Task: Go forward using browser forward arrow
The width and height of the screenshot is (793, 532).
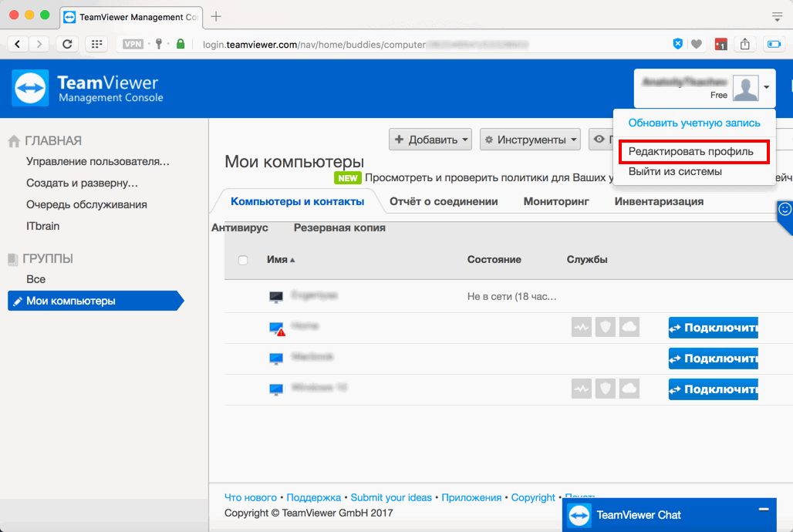Action: click(x=39, y=44)
